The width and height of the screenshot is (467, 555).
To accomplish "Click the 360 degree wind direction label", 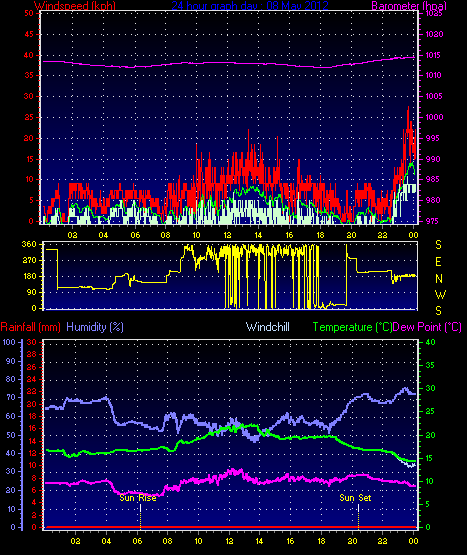I will (x=29, y=244).
